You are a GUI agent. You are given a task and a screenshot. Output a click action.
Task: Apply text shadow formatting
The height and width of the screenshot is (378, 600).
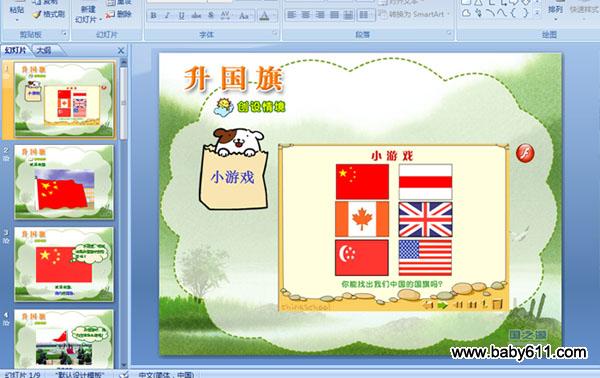(x=211, y=16)
